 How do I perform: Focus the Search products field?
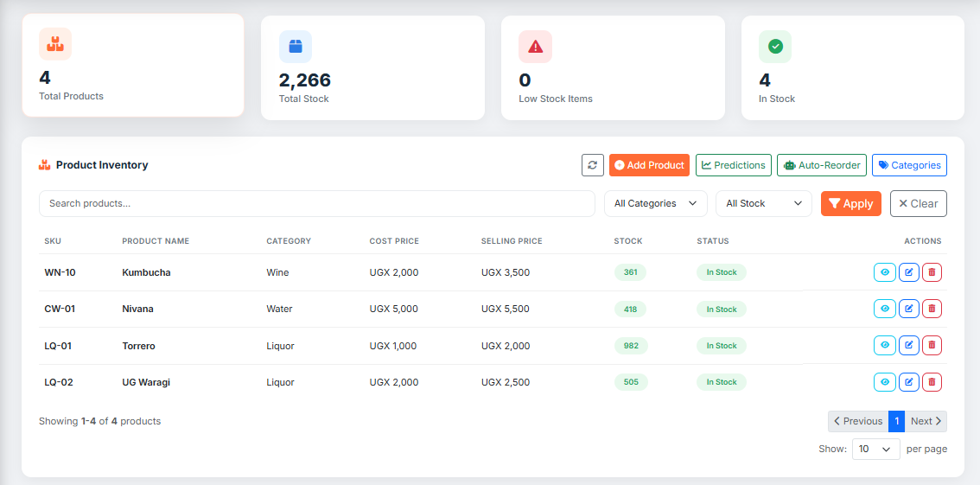(x=317, y=204)
